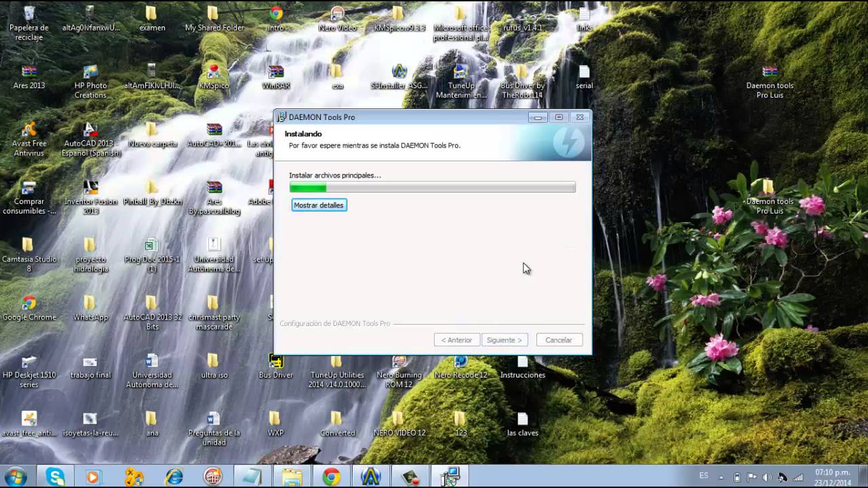Click the green installation progress bar
The image size is (868, 488).
[x=432, y=187]
